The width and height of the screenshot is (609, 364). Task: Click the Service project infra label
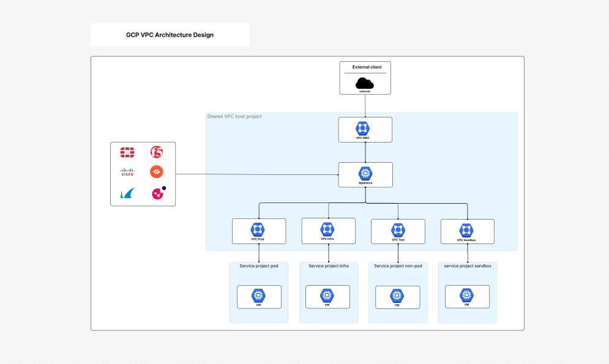tap(329, 266)
